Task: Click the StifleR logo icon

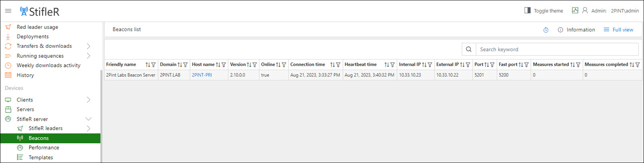Action: pyautogui.click(x=24, y=11)
